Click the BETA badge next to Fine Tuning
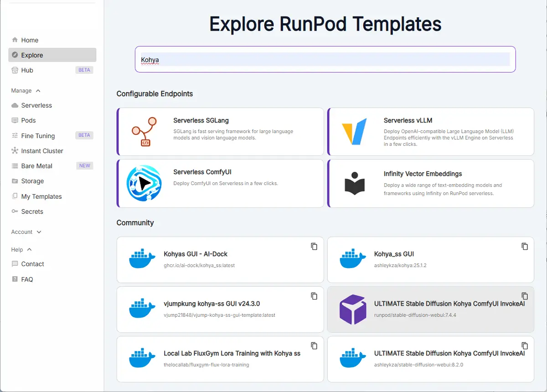547x392 pixels. pos(84,135)
